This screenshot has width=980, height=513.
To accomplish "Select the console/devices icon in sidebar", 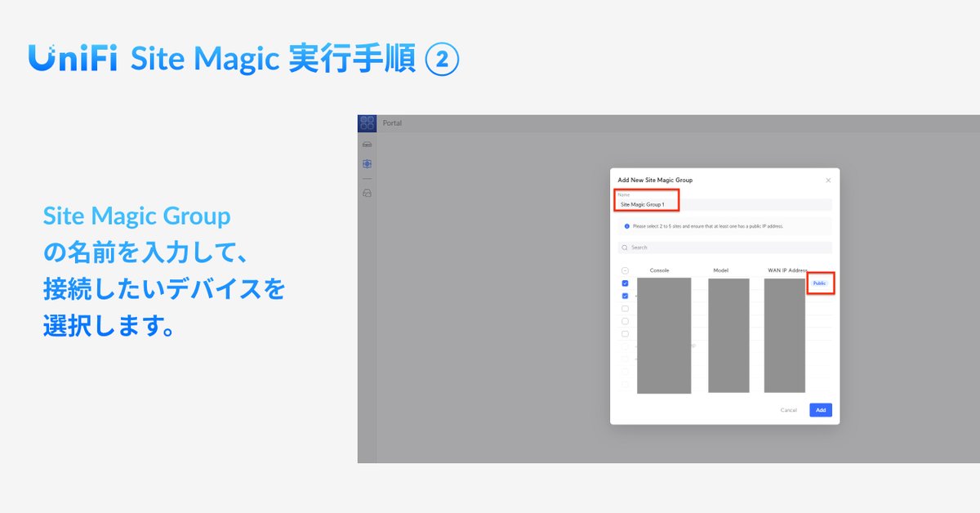I will click(x=367, y=144).
